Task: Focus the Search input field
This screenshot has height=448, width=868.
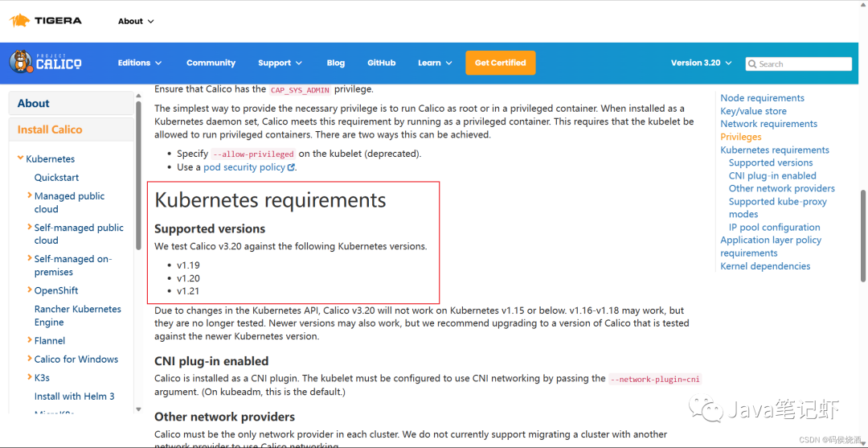Action: [798, 64]
